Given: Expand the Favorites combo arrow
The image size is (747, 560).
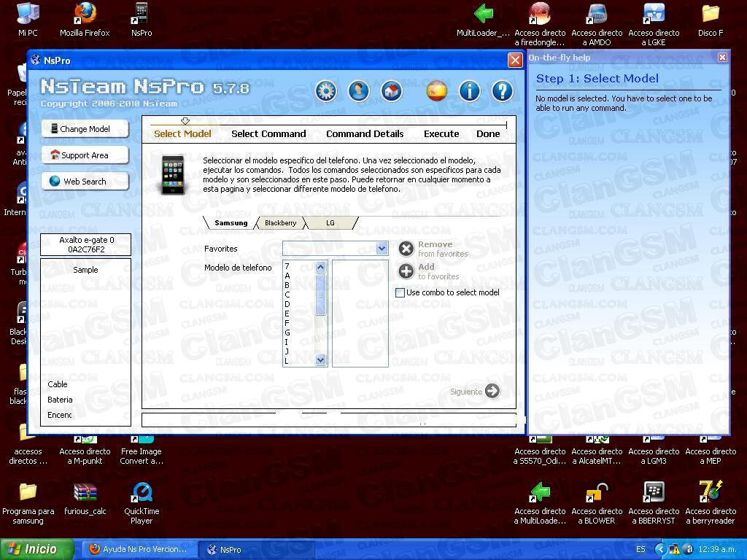Looking at the screenshot, I should click(x=382, y=248).
